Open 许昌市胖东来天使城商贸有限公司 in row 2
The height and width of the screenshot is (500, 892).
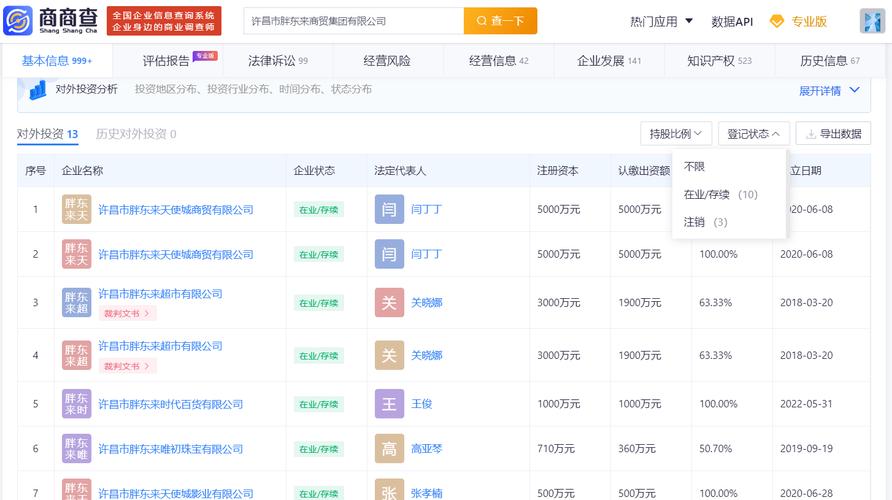point(176,254)
